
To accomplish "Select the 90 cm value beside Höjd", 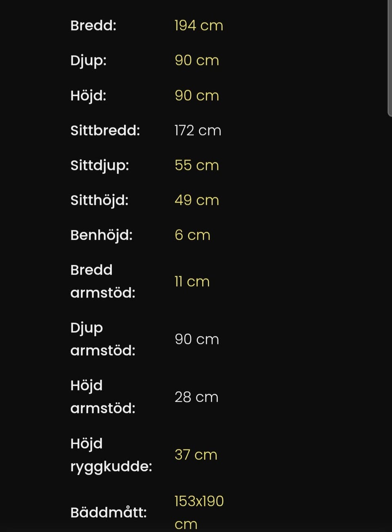I will coord(197,96).
